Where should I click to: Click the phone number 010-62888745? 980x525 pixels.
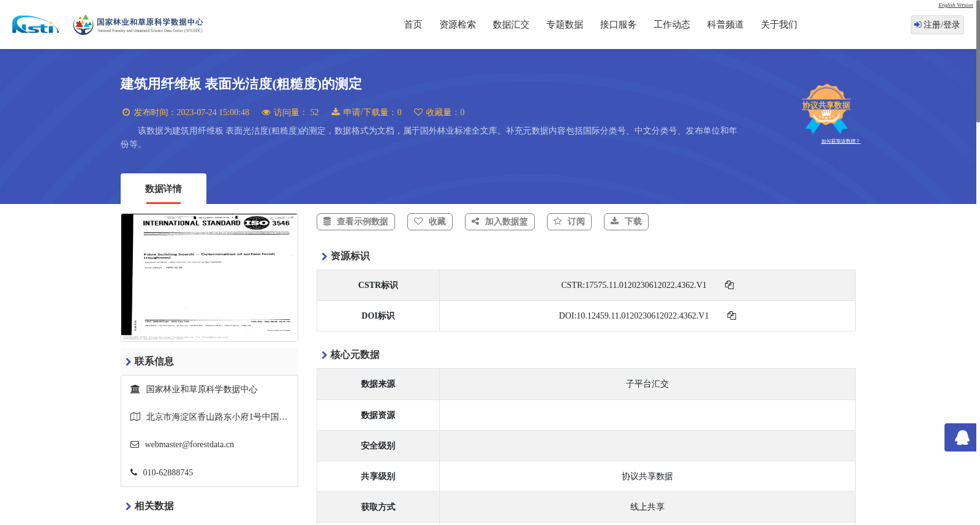pos(168,473)
